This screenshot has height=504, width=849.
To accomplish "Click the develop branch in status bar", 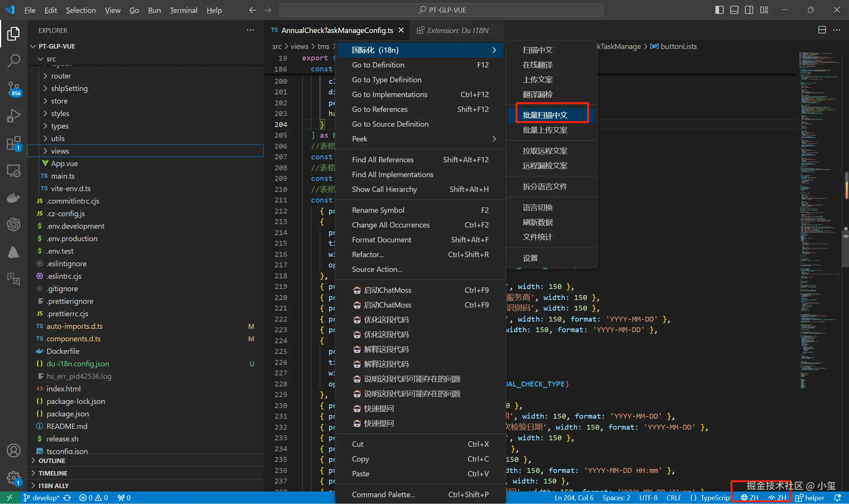I will (46, 498).
